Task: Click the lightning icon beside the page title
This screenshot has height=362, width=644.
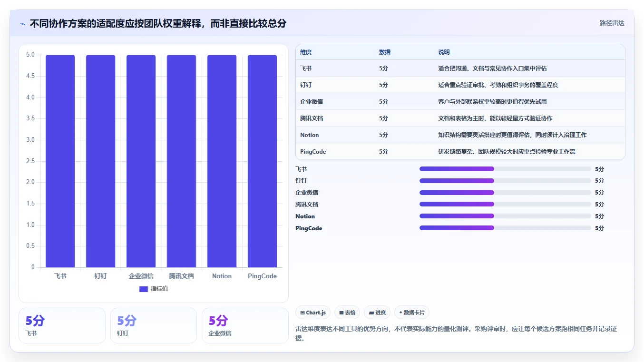Action: [x=22, y=24]
